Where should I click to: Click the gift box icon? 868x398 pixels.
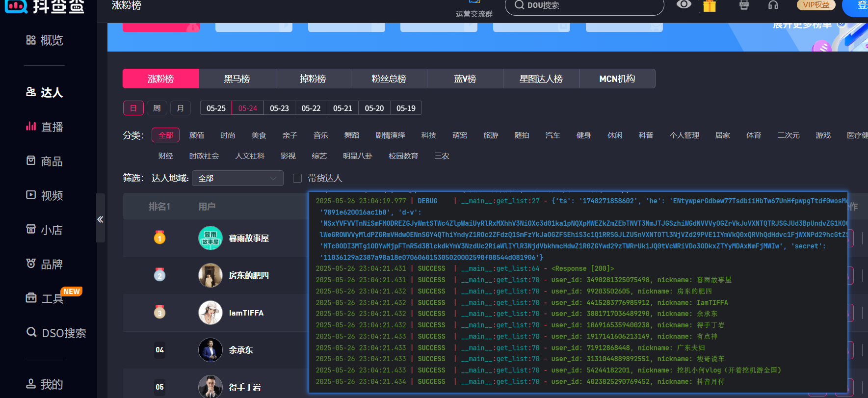[x=710, y=5]
